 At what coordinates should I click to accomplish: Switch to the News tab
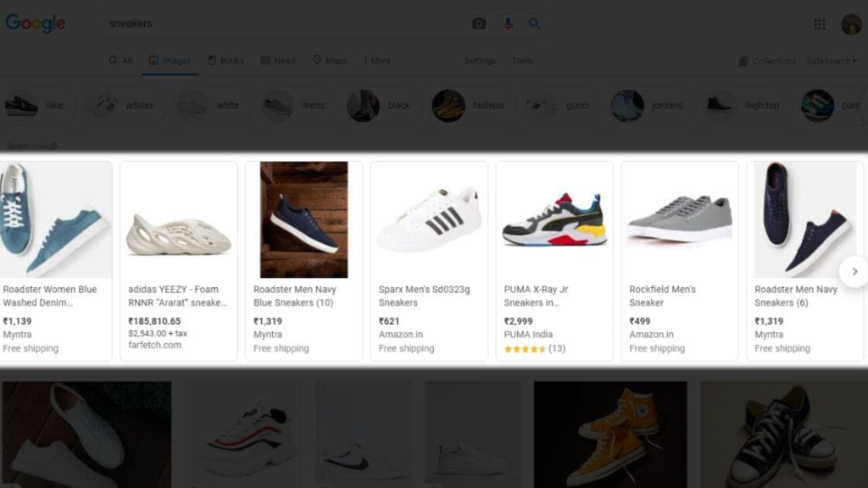pyautogui.click(x=278, y=60)
